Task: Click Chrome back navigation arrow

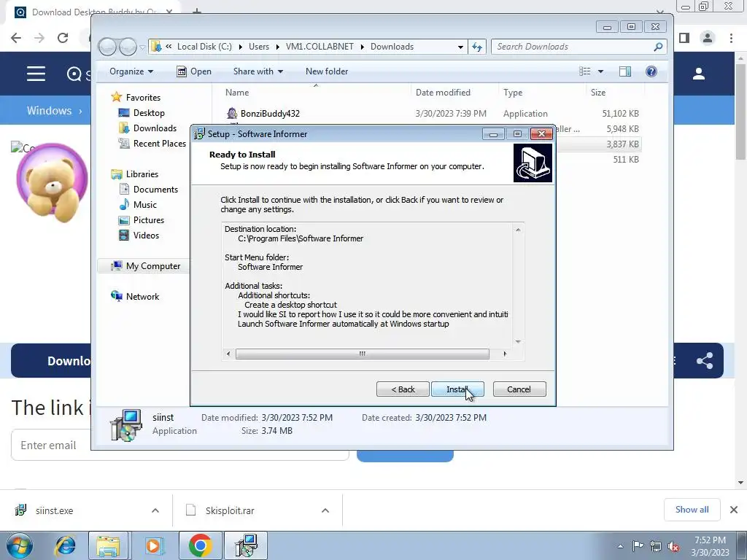Action: [x=16, y=38]
